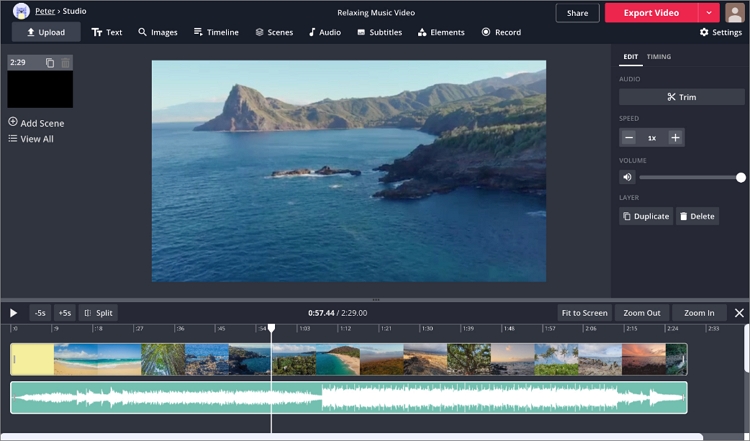Click View All scenes
Image resolution: width=750 pixels, height=441 pixels.
point(31,139)
